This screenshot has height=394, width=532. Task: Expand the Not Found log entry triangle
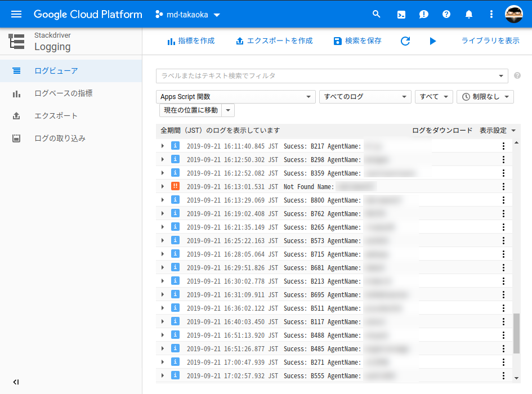[162, 186]
